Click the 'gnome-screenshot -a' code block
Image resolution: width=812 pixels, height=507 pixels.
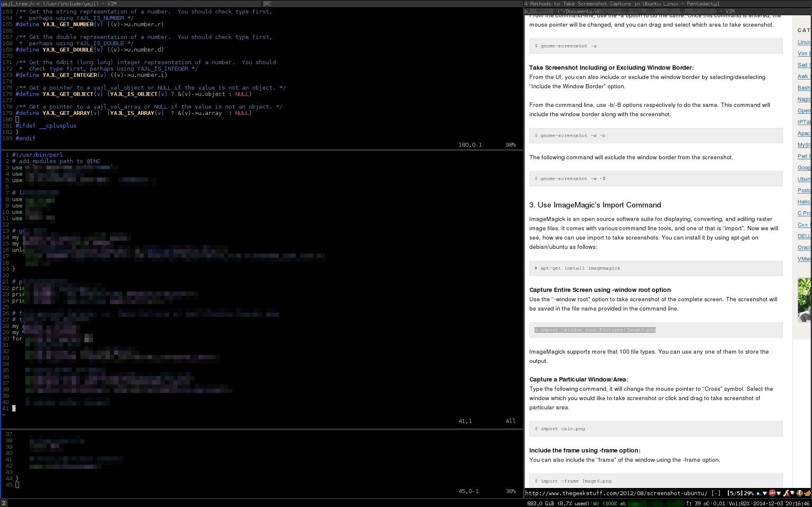656,46
